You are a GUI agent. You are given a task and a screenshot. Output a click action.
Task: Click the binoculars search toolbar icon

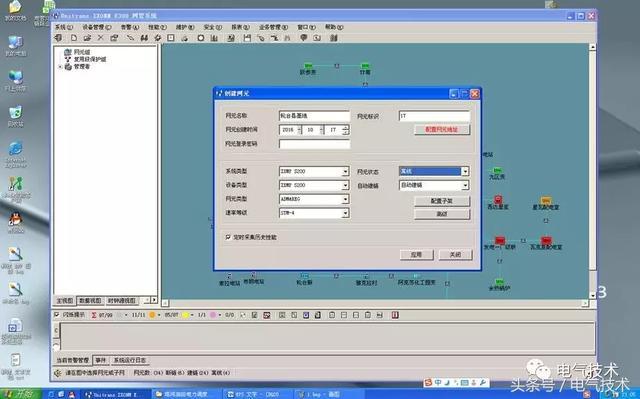(x=144, y=38)
